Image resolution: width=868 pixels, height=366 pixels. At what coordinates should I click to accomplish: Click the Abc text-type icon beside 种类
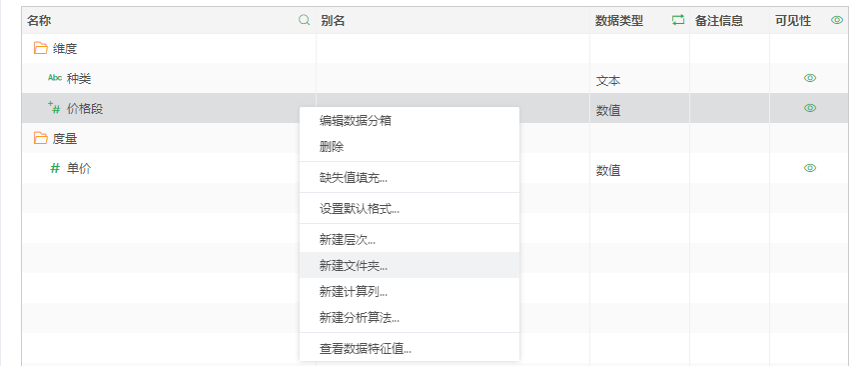[x=55, y=78]
